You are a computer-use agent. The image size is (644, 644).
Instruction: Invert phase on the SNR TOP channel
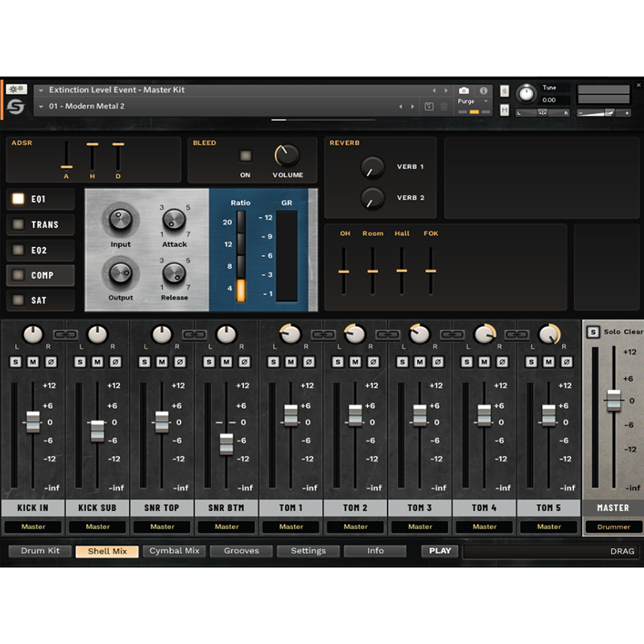(x=180, y=361)
